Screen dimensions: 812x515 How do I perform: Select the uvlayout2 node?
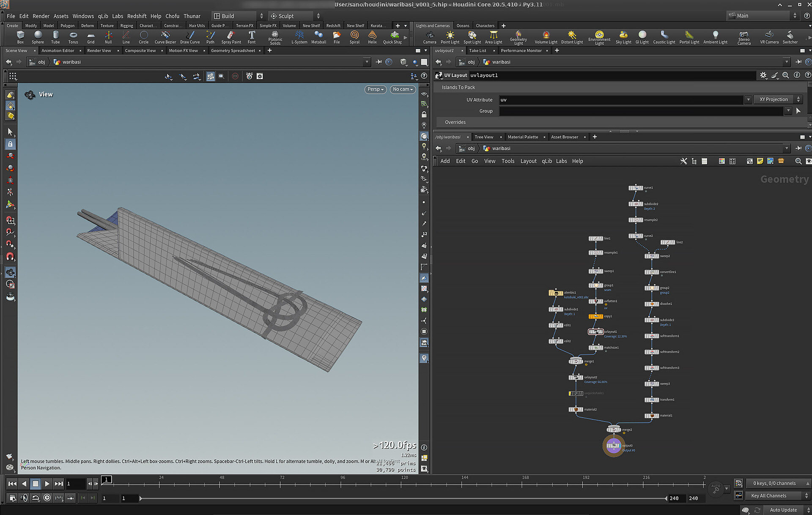coord(576,378)
